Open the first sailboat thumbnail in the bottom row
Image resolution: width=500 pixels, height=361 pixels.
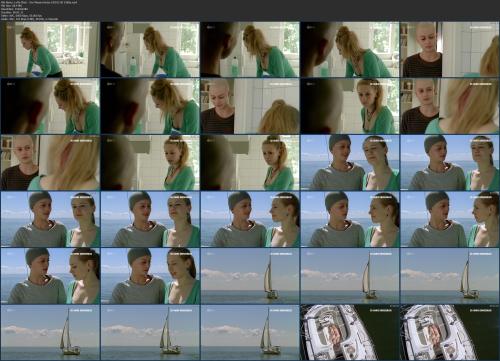coord(50,333)
